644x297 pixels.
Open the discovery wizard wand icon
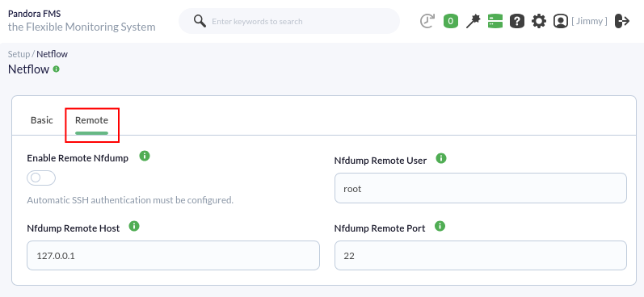(x=474, y=21)
